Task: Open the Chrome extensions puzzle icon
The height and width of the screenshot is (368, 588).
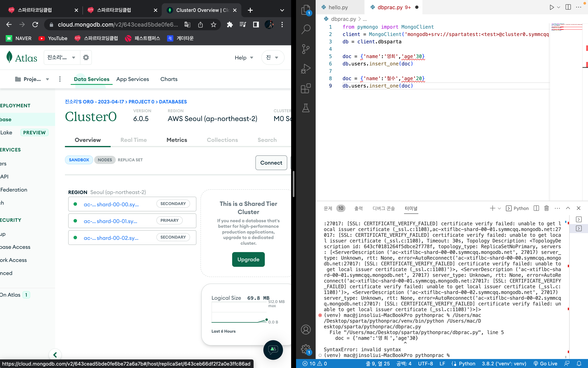Action: click(x=230, y=25)
